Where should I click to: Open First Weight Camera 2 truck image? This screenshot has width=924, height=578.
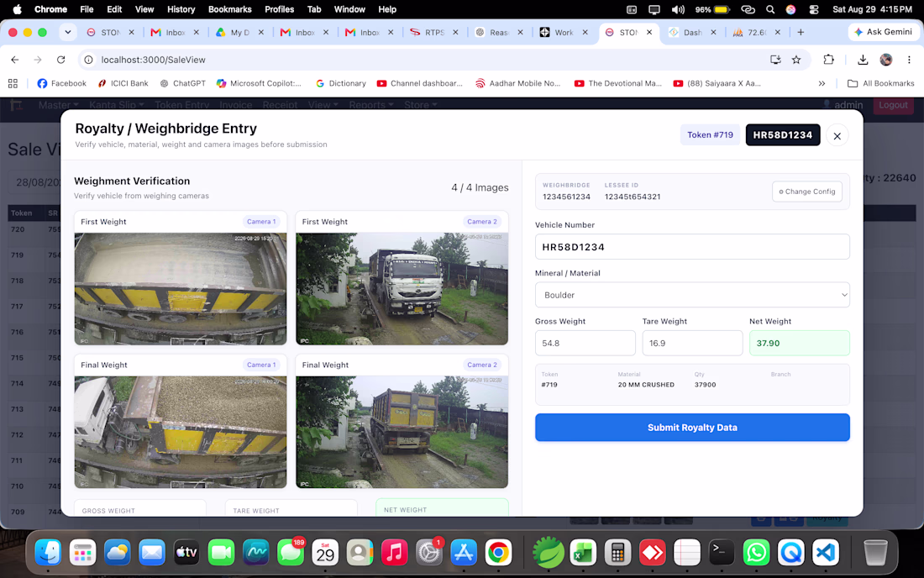402,289
